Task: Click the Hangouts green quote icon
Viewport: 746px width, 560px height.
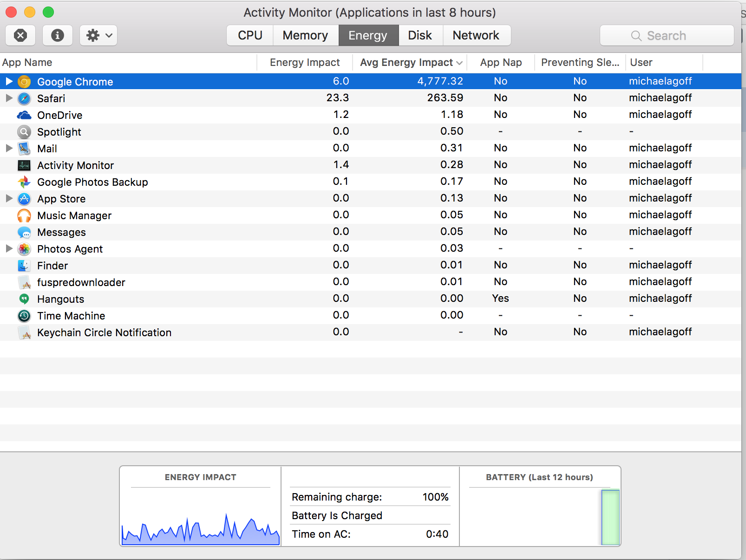Action: tap(24, 299)
